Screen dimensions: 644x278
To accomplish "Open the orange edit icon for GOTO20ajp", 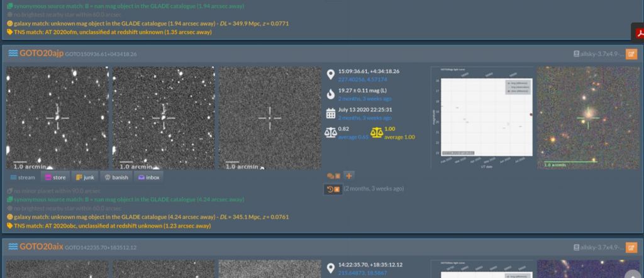I will pos(631,54).
